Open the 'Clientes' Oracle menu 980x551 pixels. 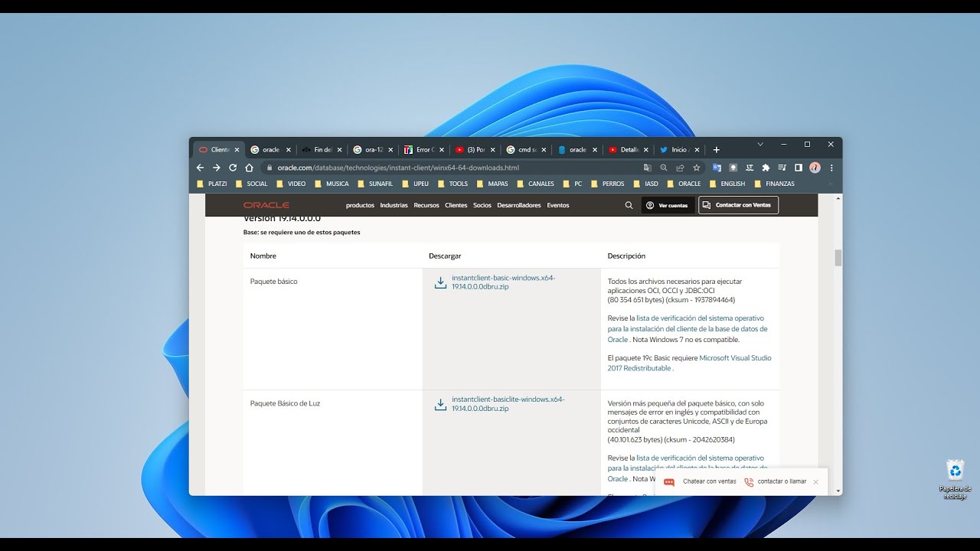tap(456, 205)
